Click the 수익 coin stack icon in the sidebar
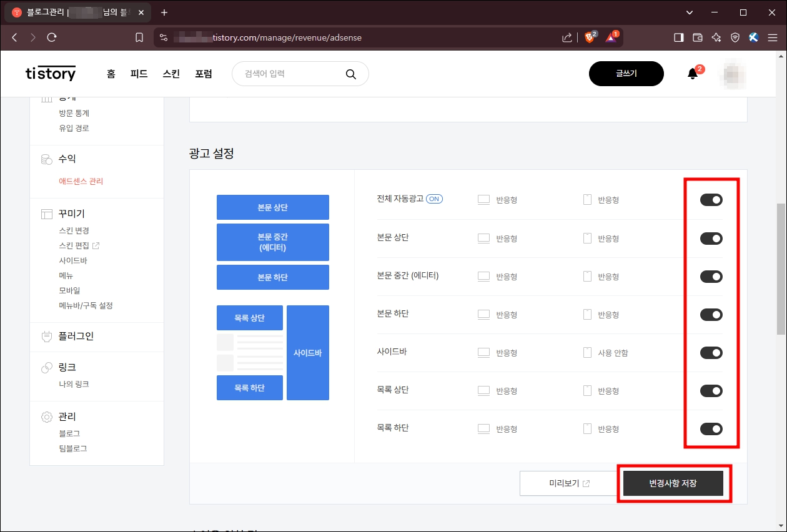 (47, 159)
